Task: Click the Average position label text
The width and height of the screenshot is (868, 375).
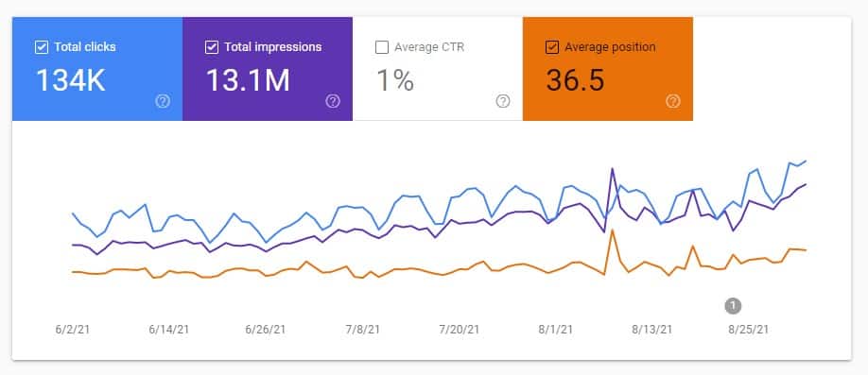Action: tap(610, 47)
